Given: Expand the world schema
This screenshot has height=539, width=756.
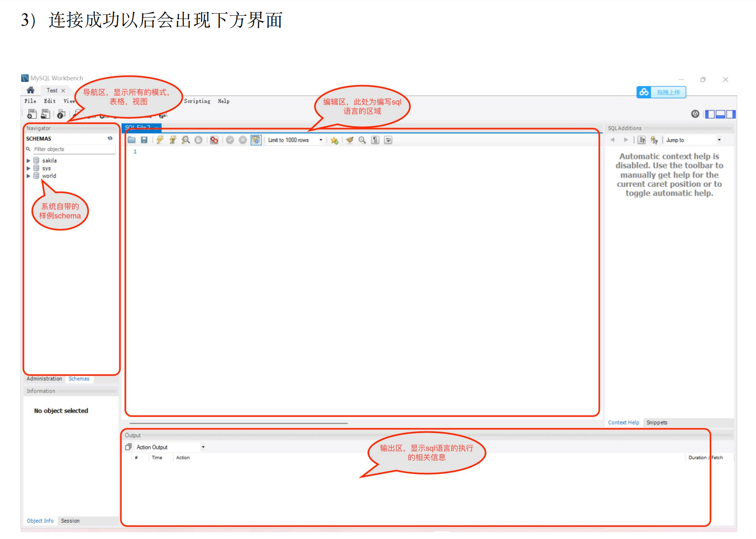Looking at the screenshot, I should 29,176.
